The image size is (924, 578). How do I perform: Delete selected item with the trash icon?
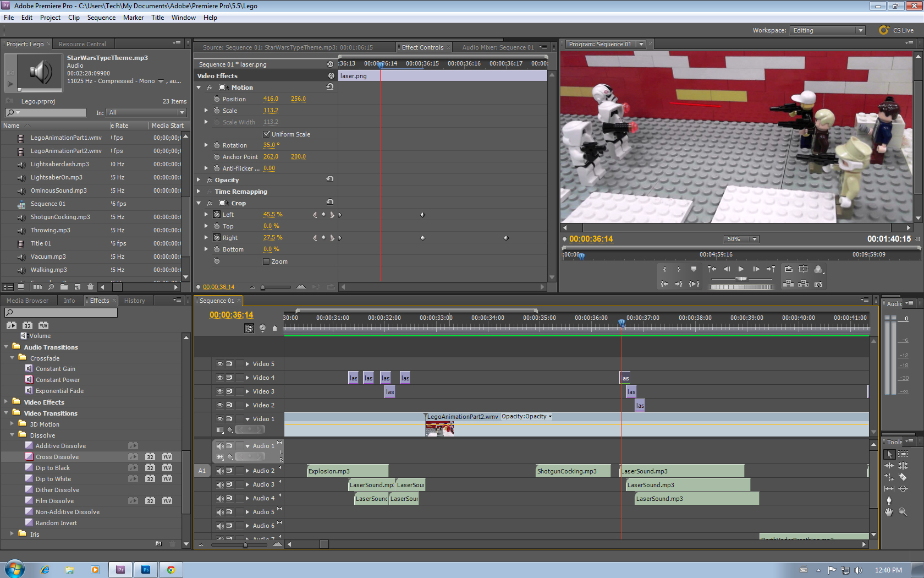point(91,287)
